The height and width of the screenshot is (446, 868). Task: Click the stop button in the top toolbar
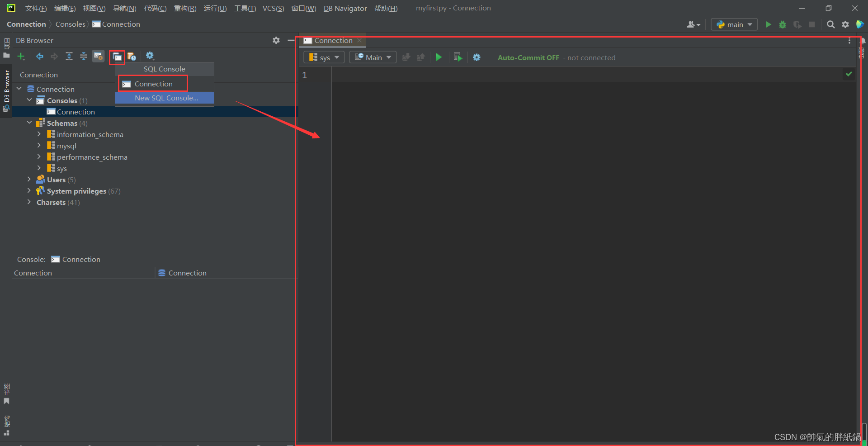(x=812, y=24)
